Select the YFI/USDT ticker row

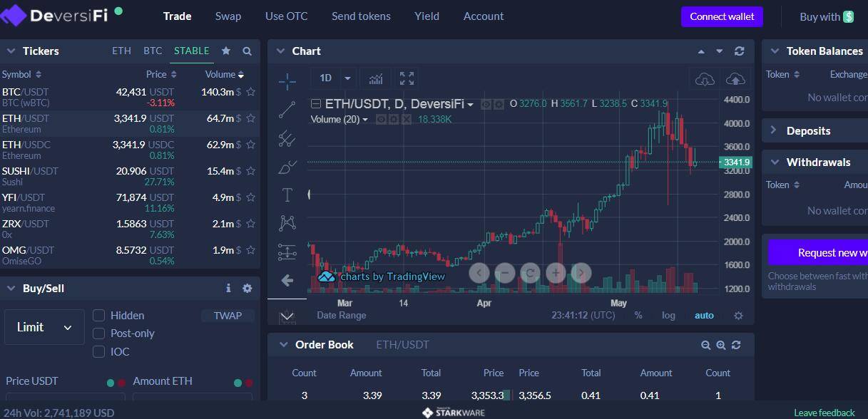(x=129, y=202)
